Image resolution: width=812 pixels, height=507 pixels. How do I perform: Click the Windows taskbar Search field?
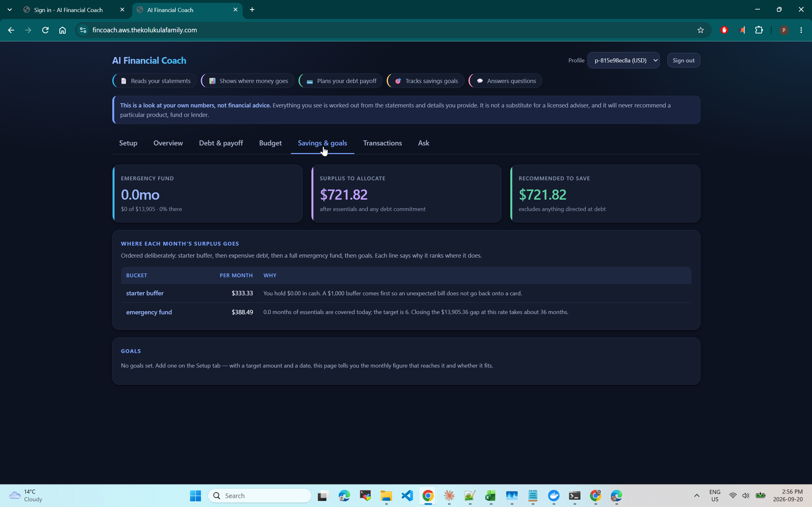[x=260, y=496]
